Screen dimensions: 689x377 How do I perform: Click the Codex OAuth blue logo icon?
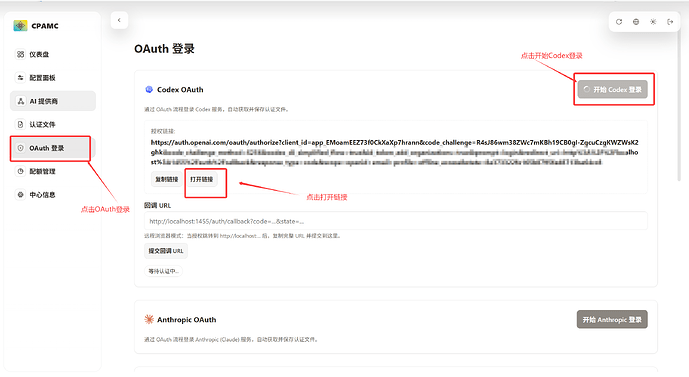pos(149,90)
